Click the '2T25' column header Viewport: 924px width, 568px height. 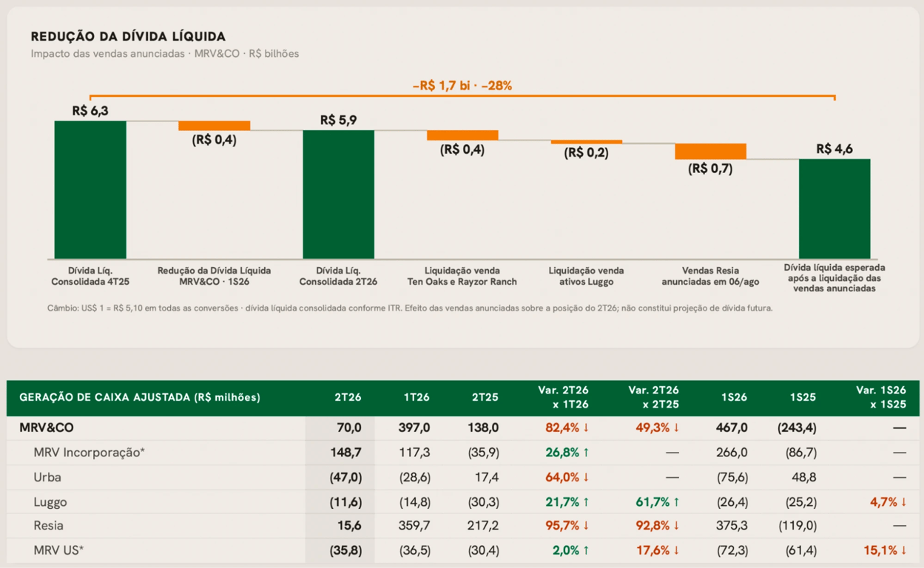[x=485, y=398]
